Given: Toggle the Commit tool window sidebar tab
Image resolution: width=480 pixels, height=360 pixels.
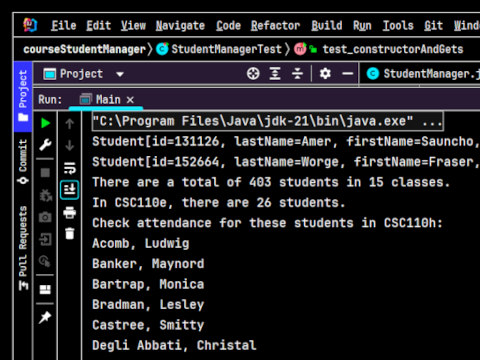Looking at the screenshot, I should coord(23,162).
